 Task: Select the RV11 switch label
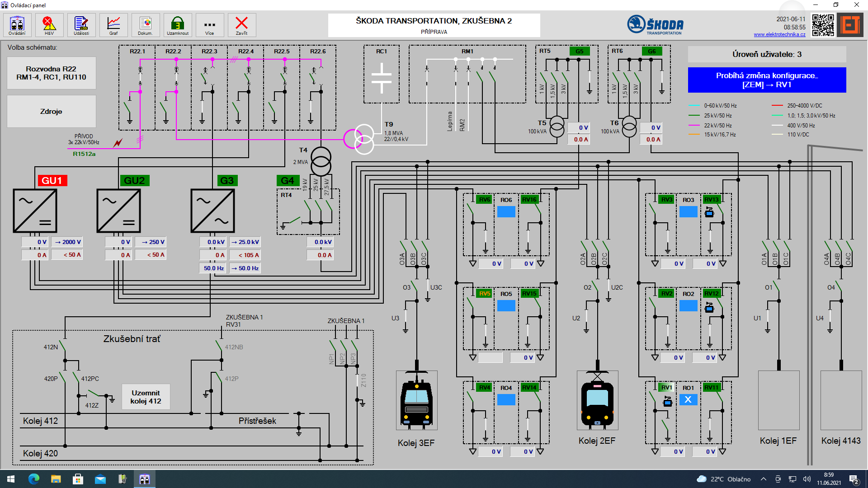(x=712, y=387)
